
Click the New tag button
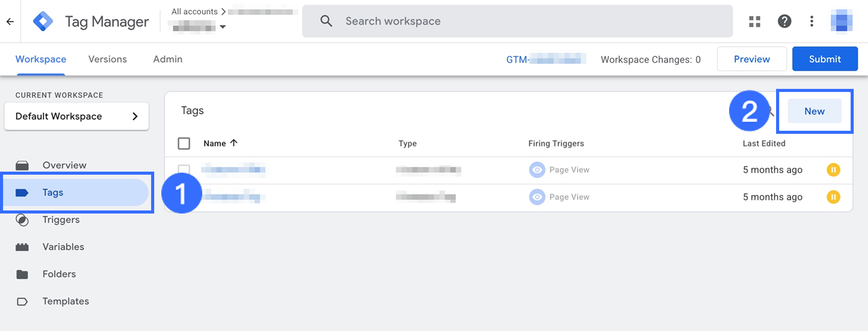pyautogui.click(x=814, y=111)
